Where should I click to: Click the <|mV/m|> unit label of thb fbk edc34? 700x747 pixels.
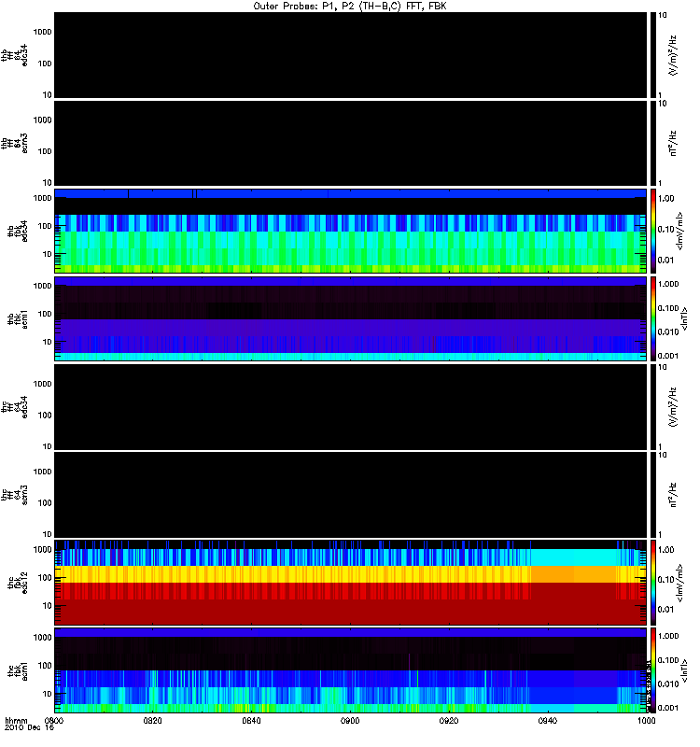pos(679,231)
